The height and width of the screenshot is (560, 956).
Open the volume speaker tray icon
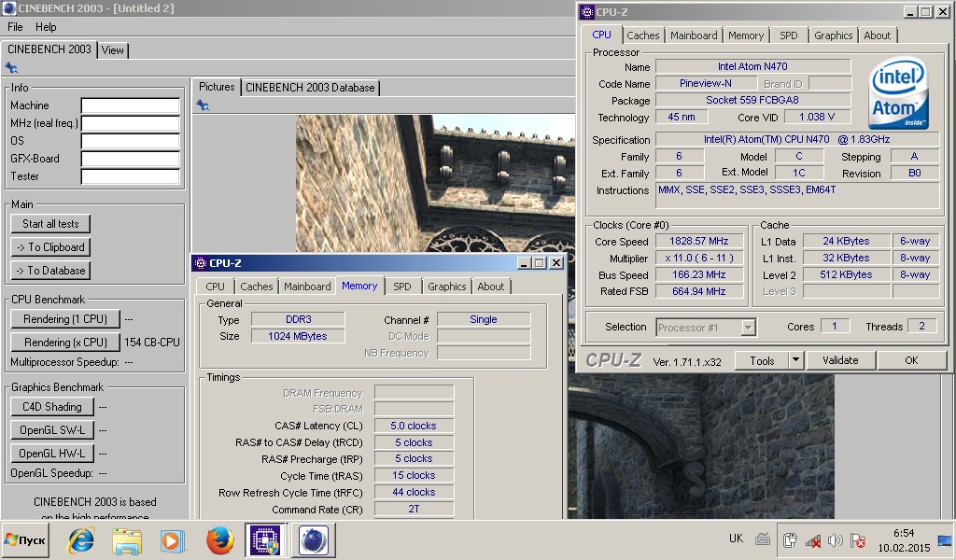[836, 540]
